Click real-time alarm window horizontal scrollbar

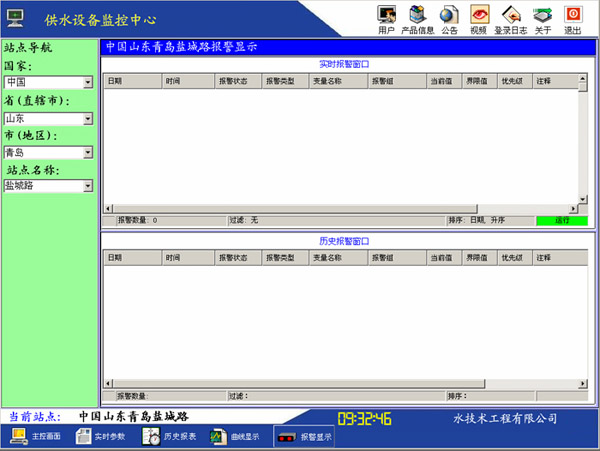[x=340, y=208]
